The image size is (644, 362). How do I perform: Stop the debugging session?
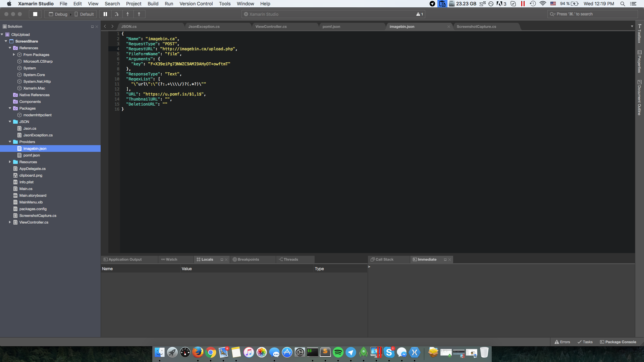tap(35, 14)
